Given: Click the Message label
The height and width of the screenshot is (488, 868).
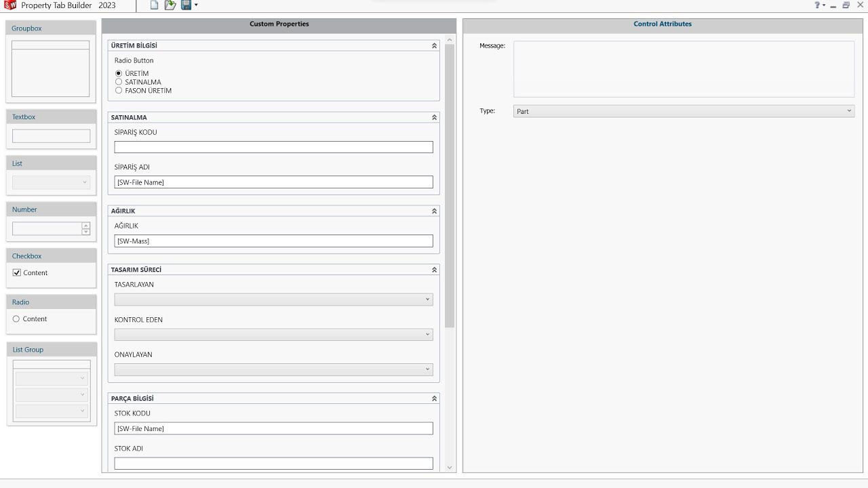Looking at the screenshot, I should pyautogui.click(x=492, y=46).
